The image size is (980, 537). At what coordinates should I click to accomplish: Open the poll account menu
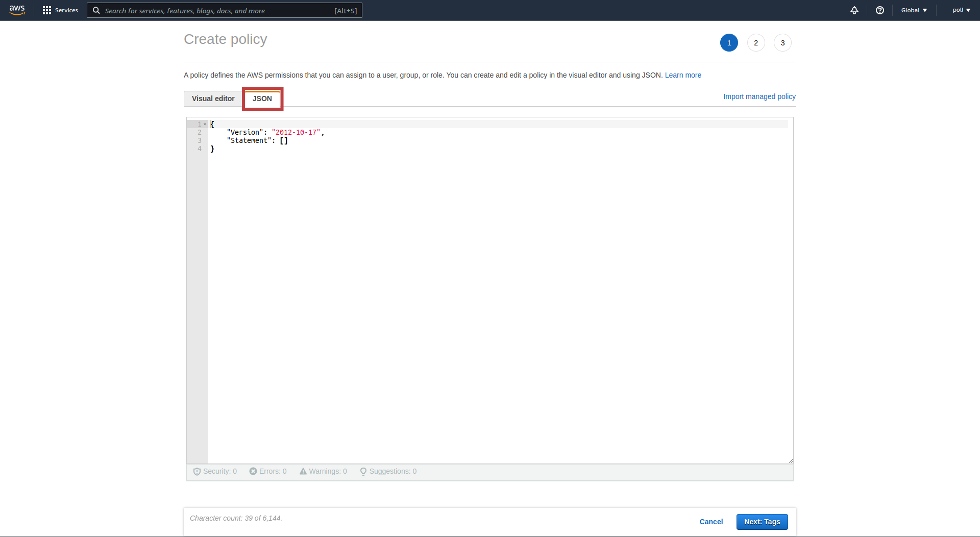(x=961, y=10)
